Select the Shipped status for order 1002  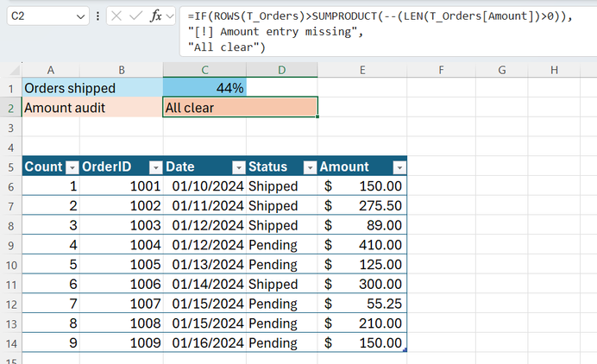tap(282, 205)
